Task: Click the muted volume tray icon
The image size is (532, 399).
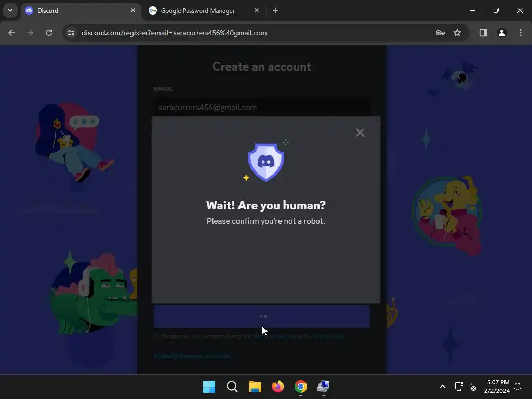Action: pyautogui.click(x=472, y=387)
